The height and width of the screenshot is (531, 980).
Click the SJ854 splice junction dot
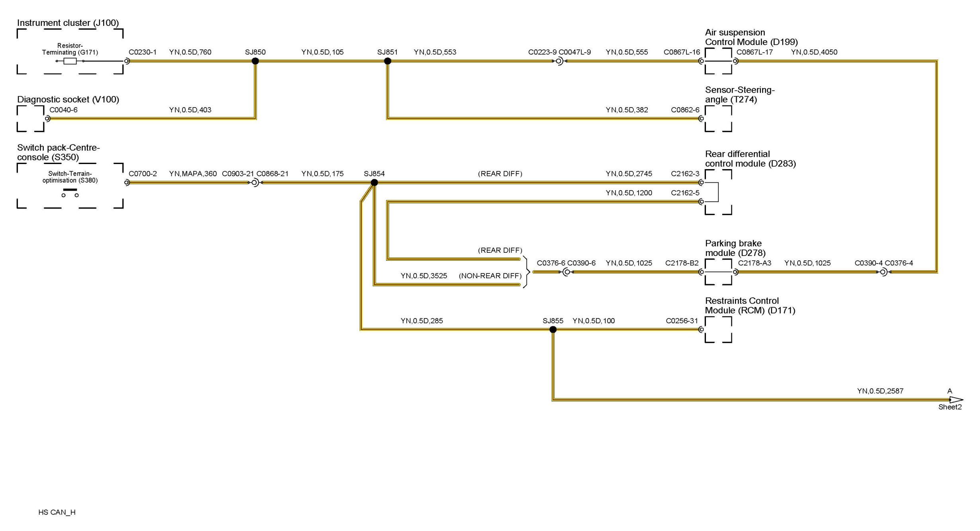click(x=374, y=183)
